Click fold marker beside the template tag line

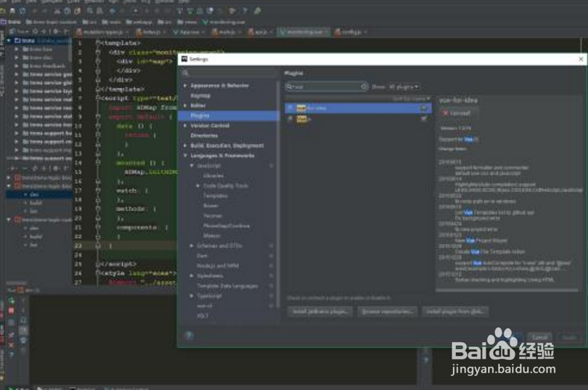pyautogui.click(x=97, y=43)
